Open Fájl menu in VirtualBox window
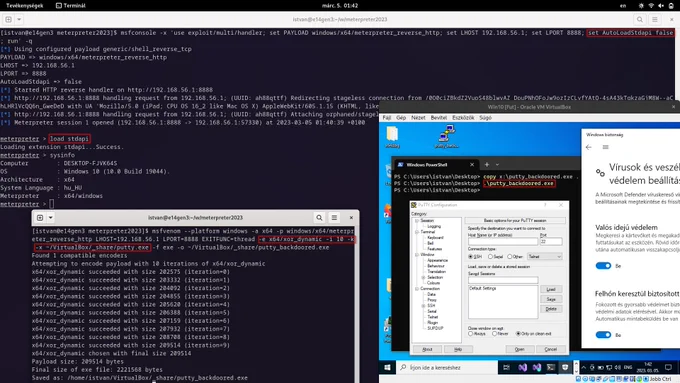Screen dimensions: 680x383 tap(387, 118)
